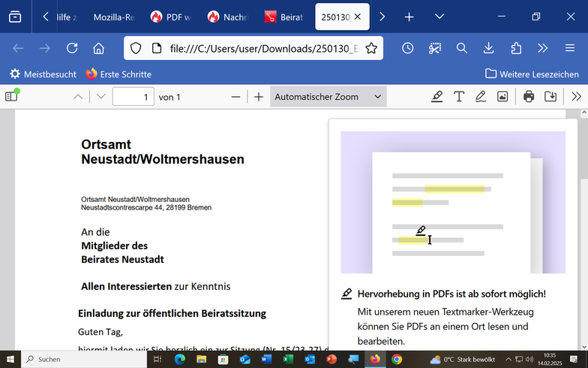Screen dimensions: 588x368
Task: Open Erste Schritte bookmark
Action: [x=118, y=74]
